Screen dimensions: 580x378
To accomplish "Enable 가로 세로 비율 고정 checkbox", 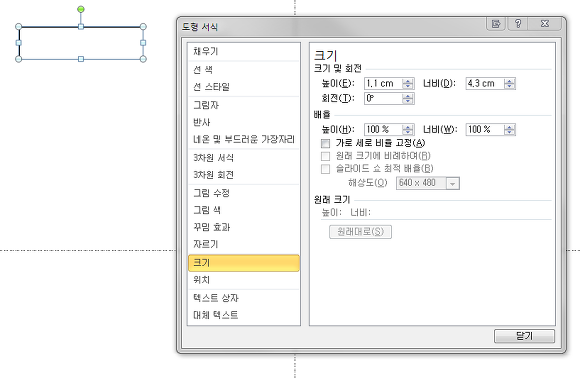I will point(326,143).
